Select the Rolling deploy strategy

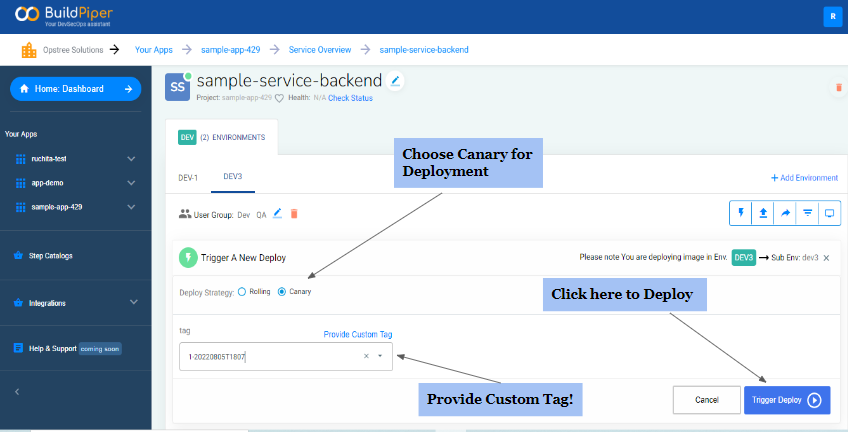pyautogui.click(x=242, y=291)
